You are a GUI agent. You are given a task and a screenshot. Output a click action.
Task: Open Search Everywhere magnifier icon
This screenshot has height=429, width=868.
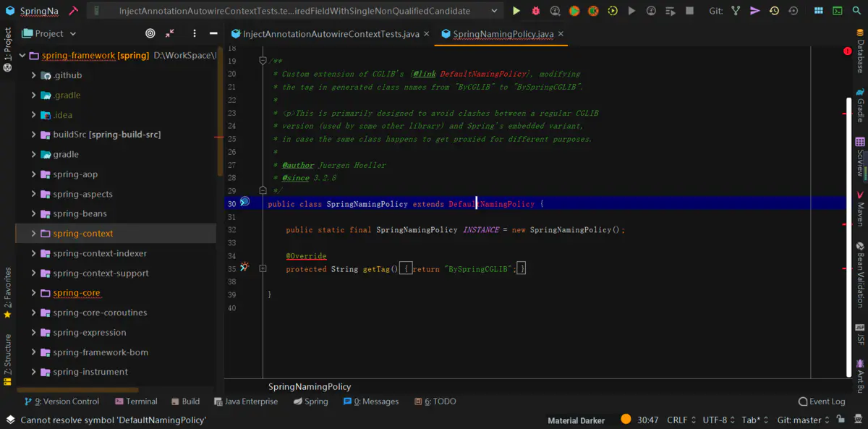pyautogui.click(x=856, y=11)
